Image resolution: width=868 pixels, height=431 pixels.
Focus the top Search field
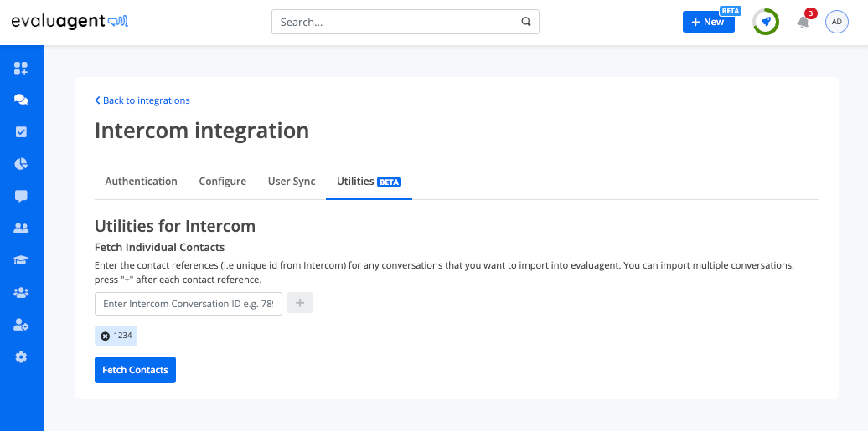pyautogui.click(x=406, y=22)
